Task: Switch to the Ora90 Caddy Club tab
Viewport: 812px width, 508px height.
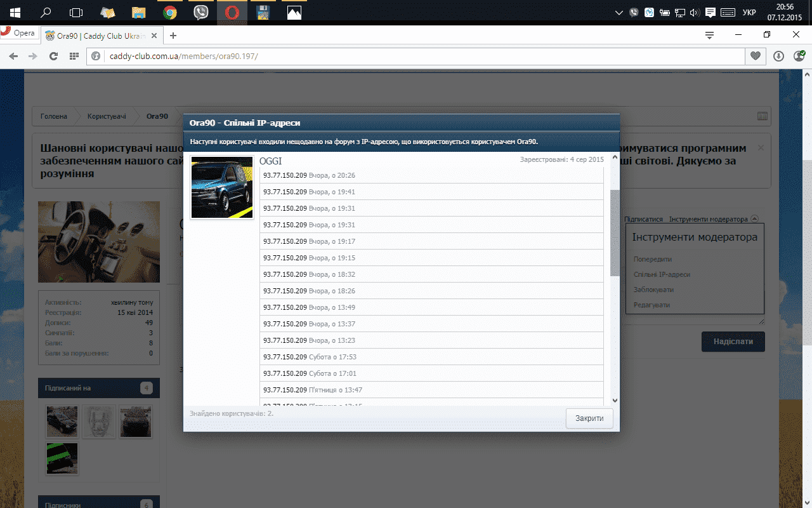Action: [101, 36]
